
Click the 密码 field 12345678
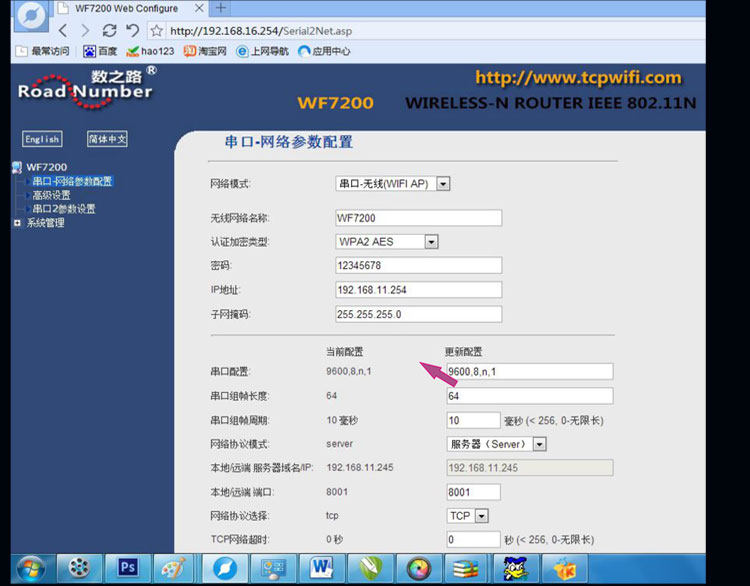[419, 265]
